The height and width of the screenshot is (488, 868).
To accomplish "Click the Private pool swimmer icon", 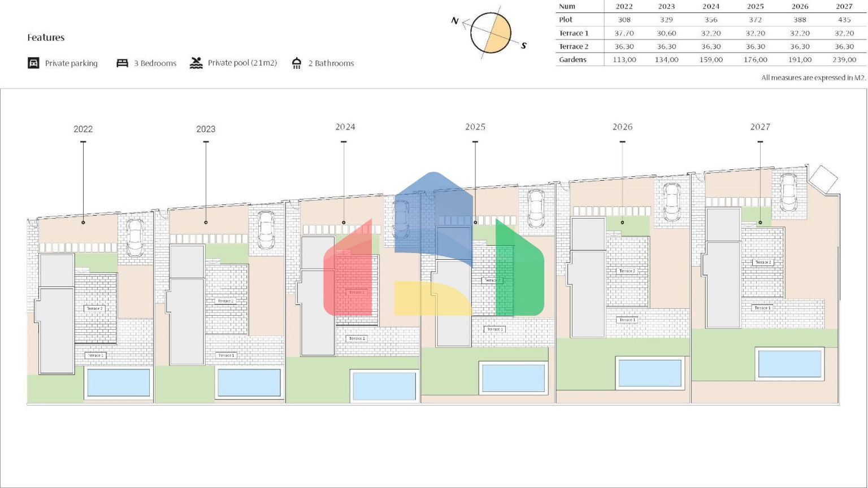I will pyautogui.click(x=196, y=63).
